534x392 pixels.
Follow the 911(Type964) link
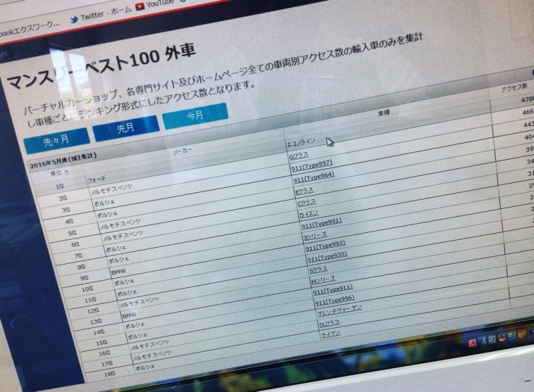(314, 177)
